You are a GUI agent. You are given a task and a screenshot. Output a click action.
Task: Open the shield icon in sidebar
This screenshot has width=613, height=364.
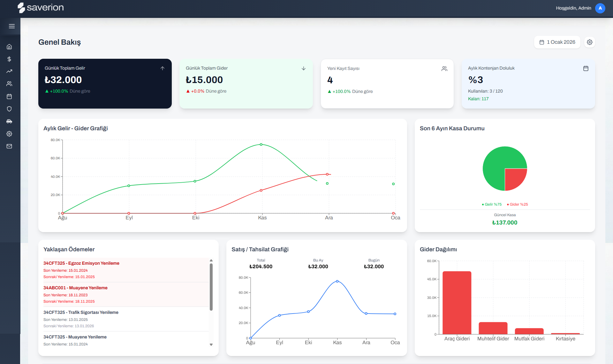coord(9,109)
